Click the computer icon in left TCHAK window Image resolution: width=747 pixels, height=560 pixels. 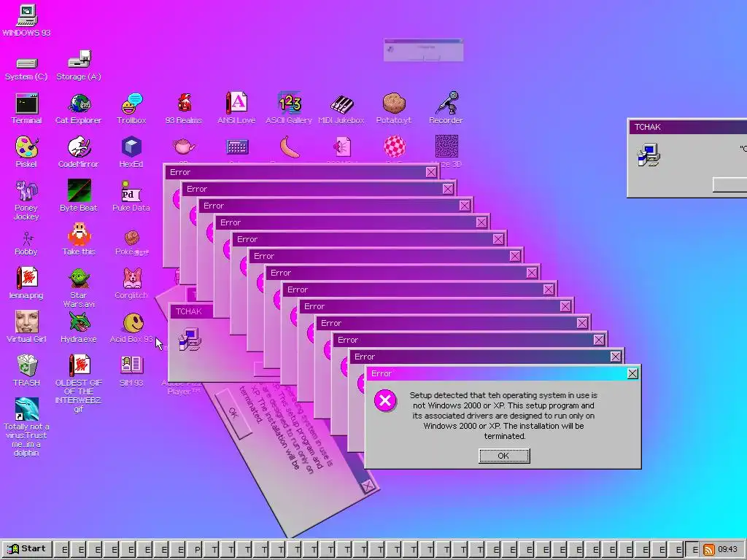point(190,339)
